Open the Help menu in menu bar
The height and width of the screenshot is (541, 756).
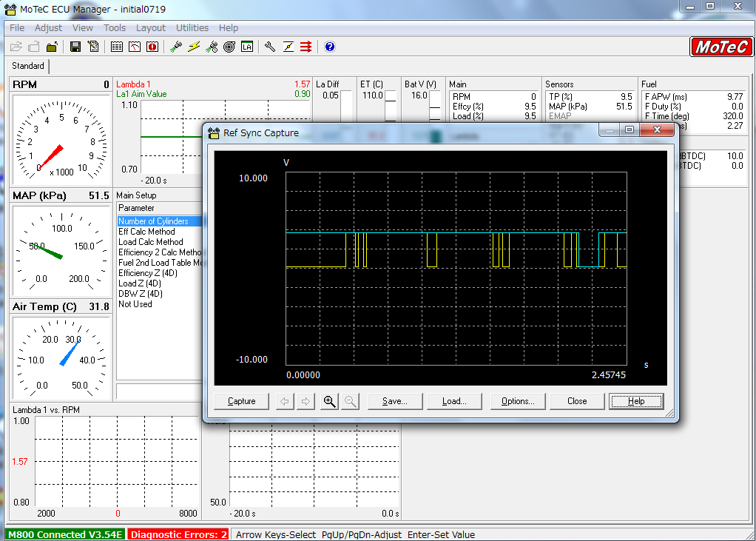[x=228, y=28]
